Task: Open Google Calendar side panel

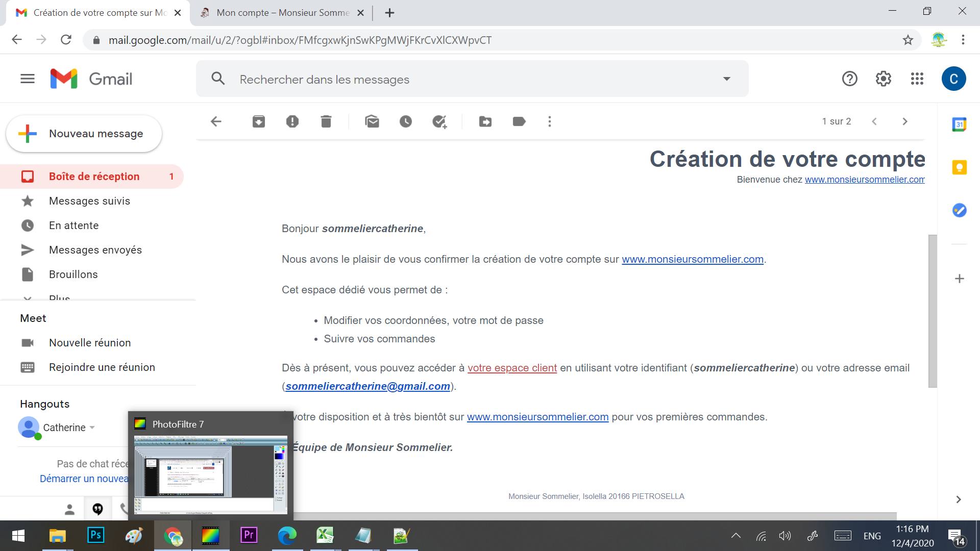Action: coord(960,124)
